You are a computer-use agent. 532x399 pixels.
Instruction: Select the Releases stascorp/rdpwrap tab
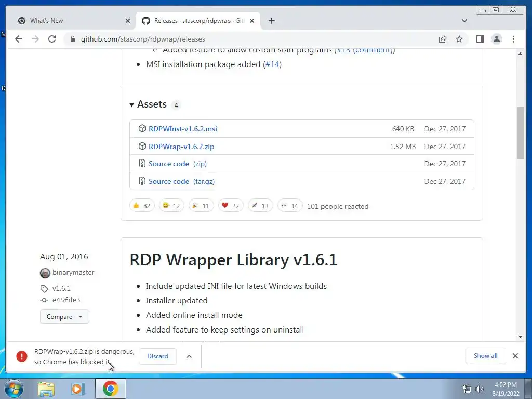[197, 21]
